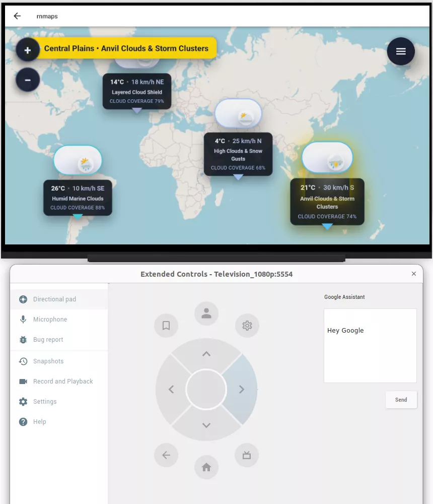Select the profile icon on the remote
433x504 pixels.
coord(206,313)
